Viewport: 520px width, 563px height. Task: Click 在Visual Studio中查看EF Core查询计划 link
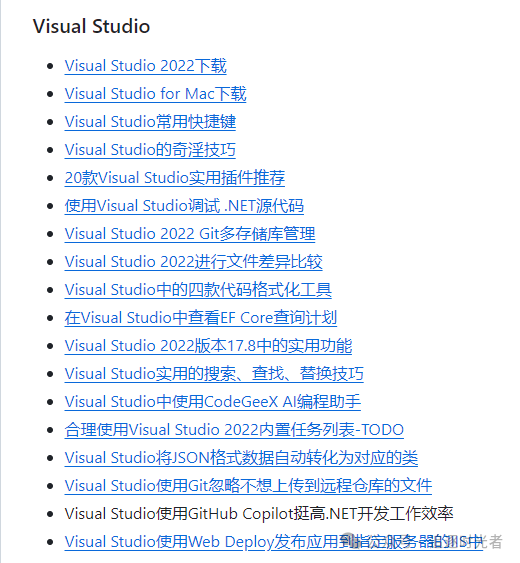point(201,318)
